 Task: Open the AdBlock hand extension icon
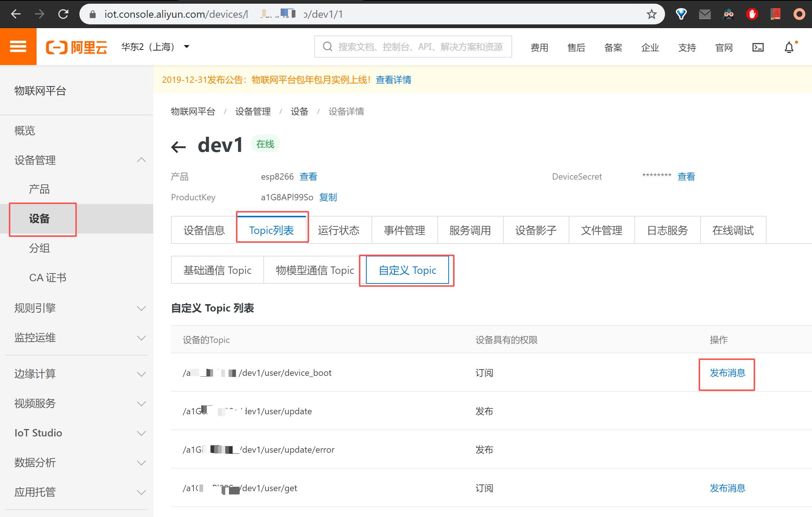[x=752, y=14]
